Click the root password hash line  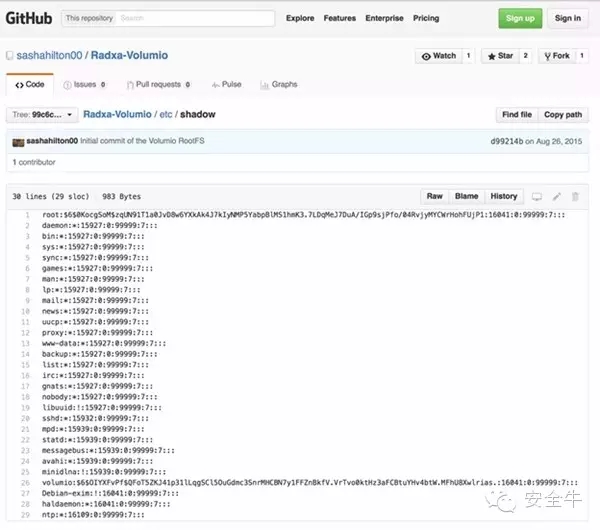(x=303, y=215)
